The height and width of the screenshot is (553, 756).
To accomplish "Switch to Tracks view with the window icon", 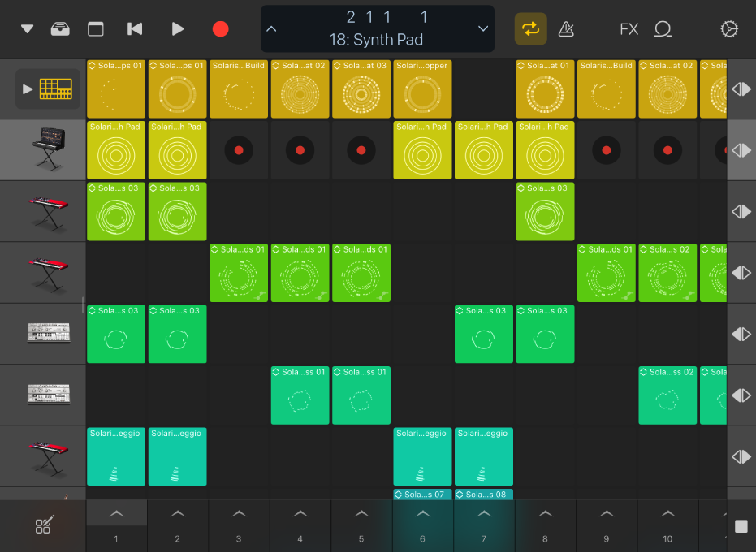I will 95,28.
